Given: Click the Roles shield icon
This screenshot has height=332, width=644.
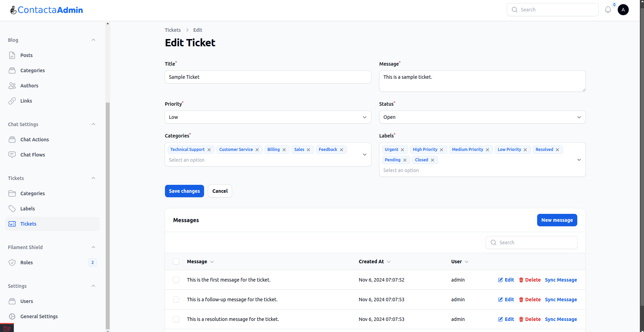Looking at the screenshot, I should tap(12, 263).
